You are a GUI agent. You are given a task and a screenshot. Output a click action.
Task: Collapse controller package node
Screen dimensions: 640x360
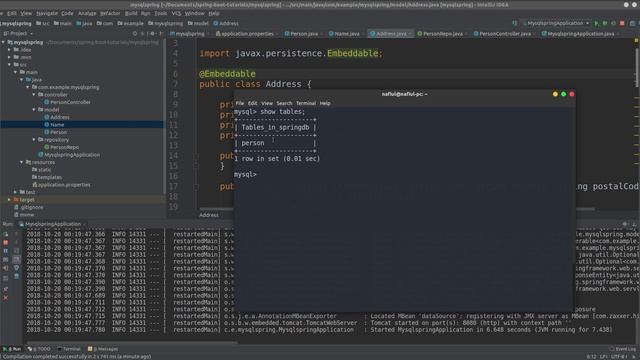click(34, 95)
